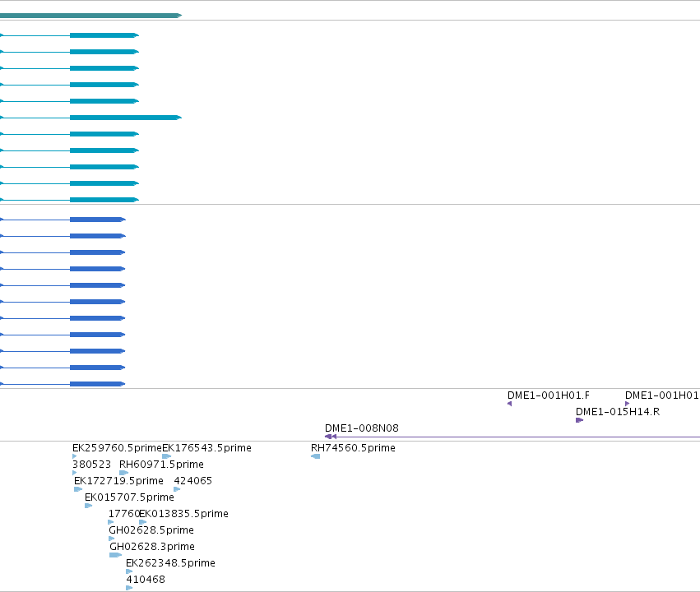The width and height of the screenshot is (700, 592).
Task: Click the wide glyph under GH02628.3prime
Action: click(x=115, y=556)
